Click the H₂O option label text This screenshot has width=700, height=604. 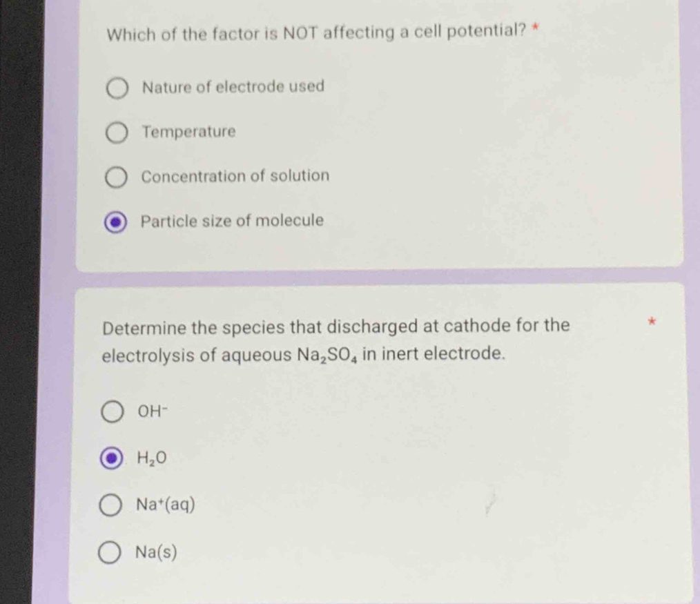tap(151, 457)
